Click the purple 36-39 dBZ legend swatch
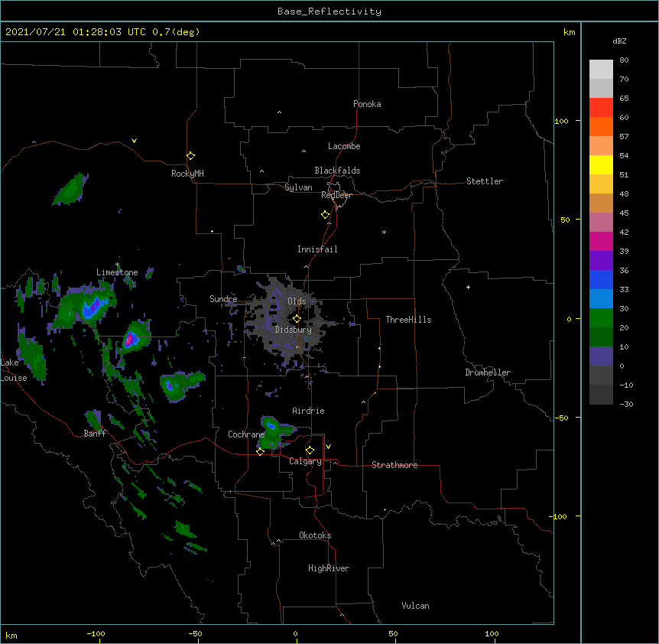The height and width of the screenshot is (644, 659). (x=601, y=261)
